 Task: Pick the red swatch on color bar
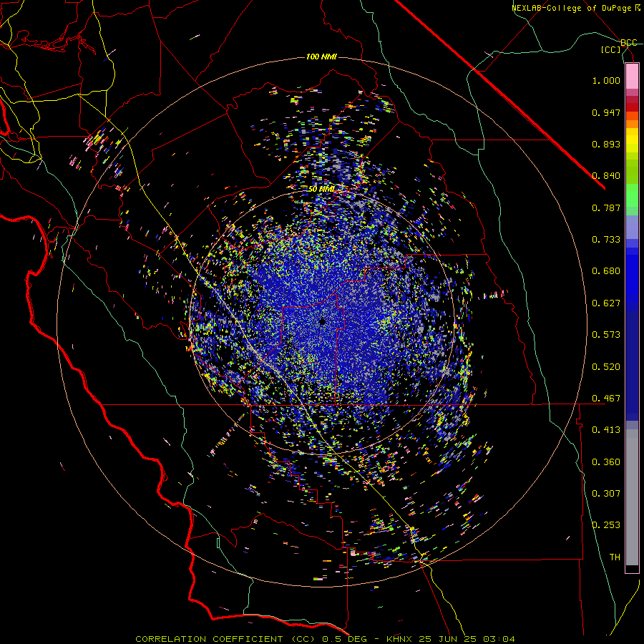point(632,107)
